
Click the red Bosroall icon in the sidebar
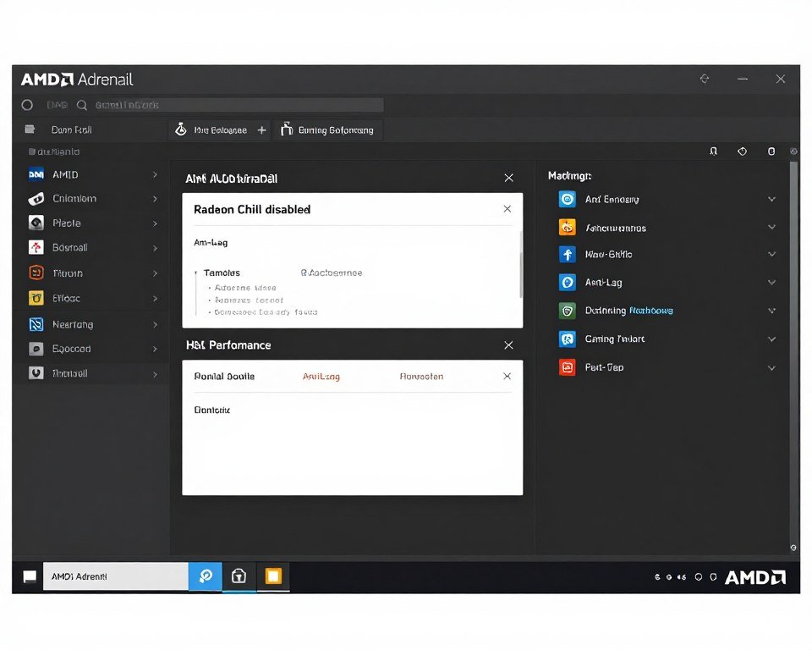point(36,248)
